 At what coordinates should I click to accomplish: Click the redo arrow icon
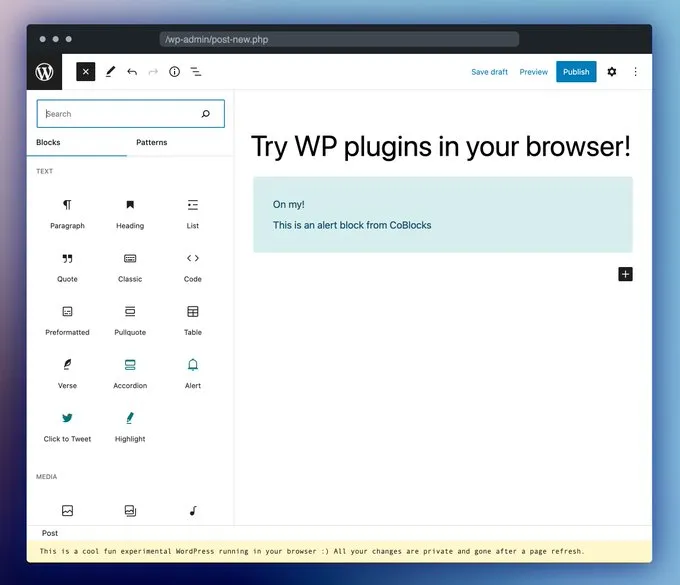pyautogui.click(x=153, y=72)
